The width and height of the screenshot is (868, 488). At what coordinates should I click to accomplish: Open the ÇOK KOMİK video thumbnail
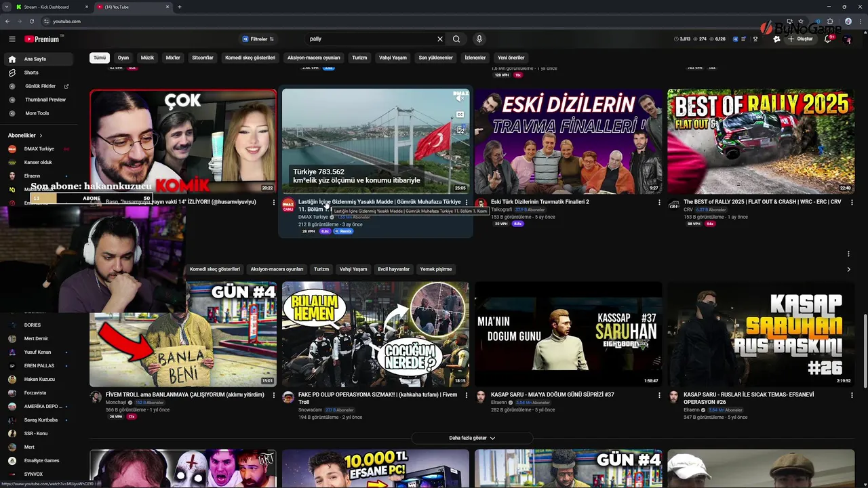pyautogui.click(x=183, y=141)
